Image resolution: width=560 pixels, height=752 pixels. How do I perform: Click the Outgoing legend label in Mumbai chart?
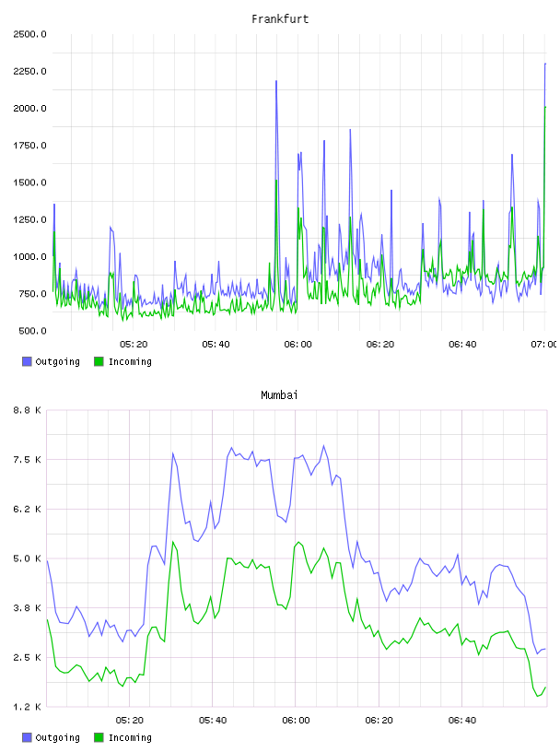[57, 737]
